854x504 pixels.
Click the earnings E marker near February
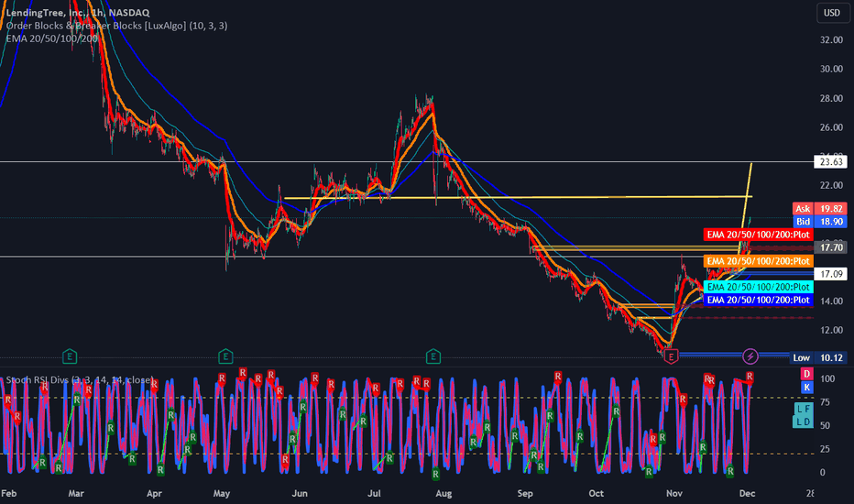coord(69,356)
